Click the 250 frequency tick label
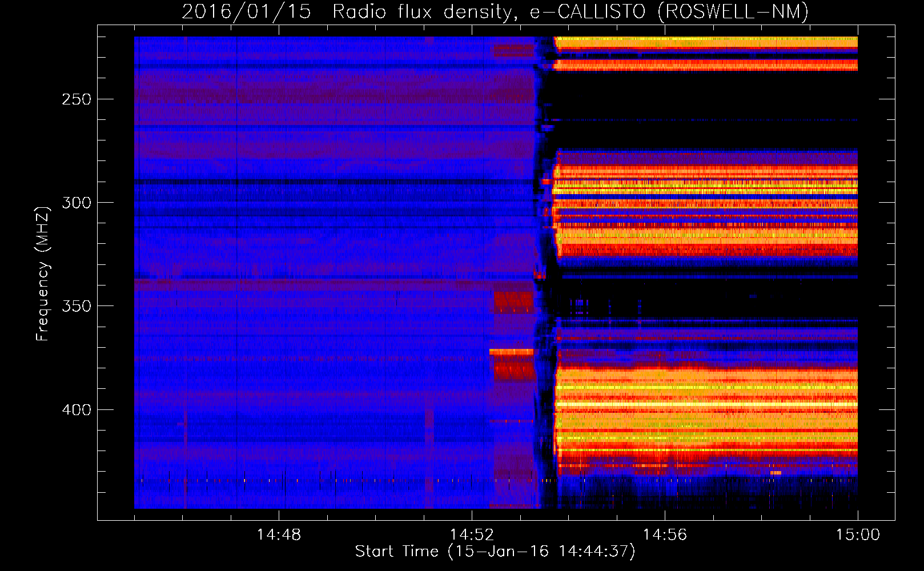The image size is (924, 571). tap(77, 99)
